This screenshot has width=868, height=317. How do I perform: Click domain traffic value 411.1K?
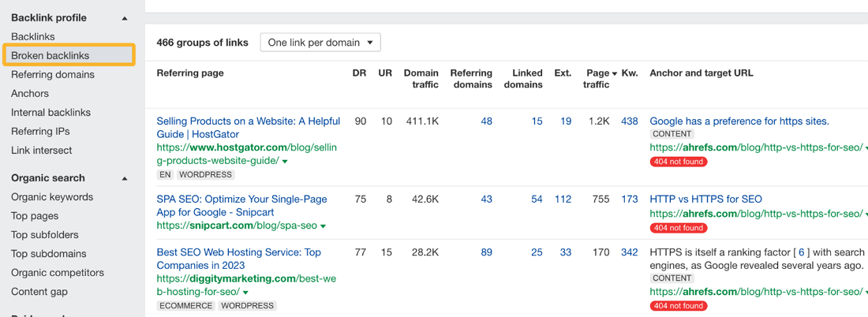click(424, 121)
